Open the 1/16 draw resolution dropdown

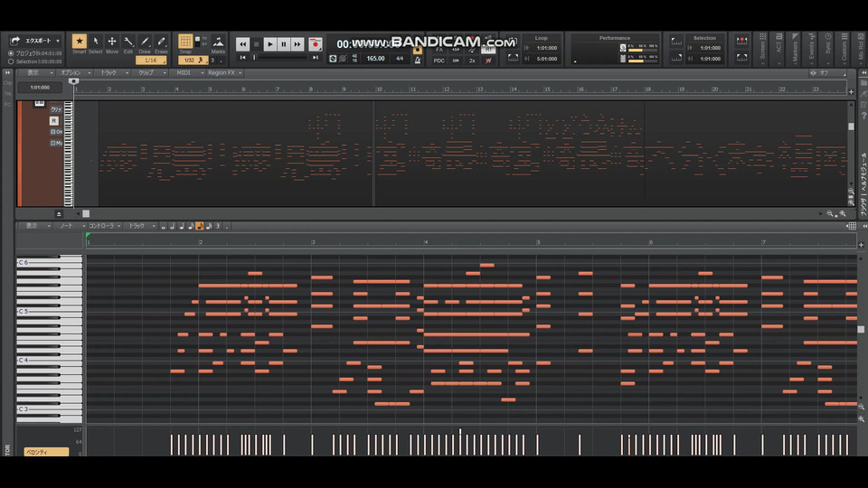(151, 61)
